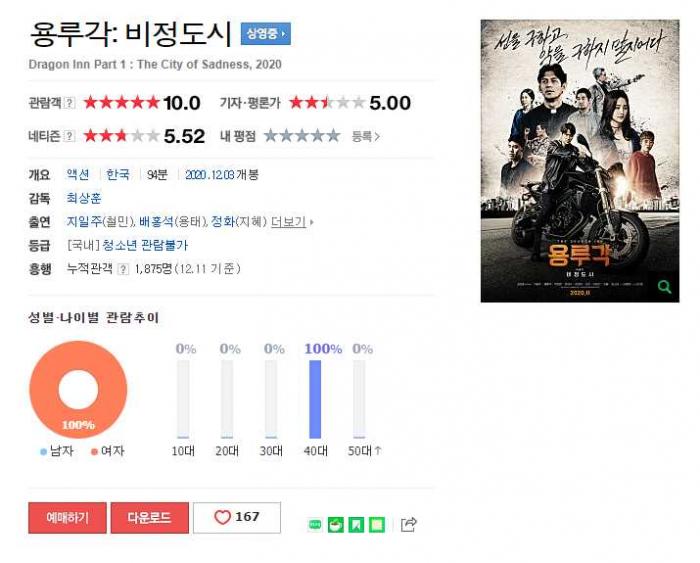Viewport: 700px width, 563px height.
Task: Like the movie with heart button
Action: pos(237,517)
